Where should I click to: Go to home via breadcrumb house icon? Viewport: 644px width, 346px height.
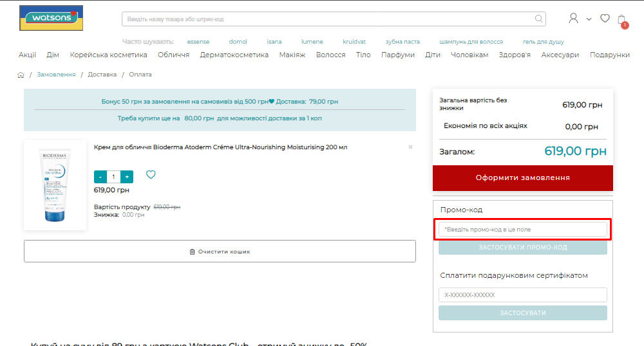21,75
